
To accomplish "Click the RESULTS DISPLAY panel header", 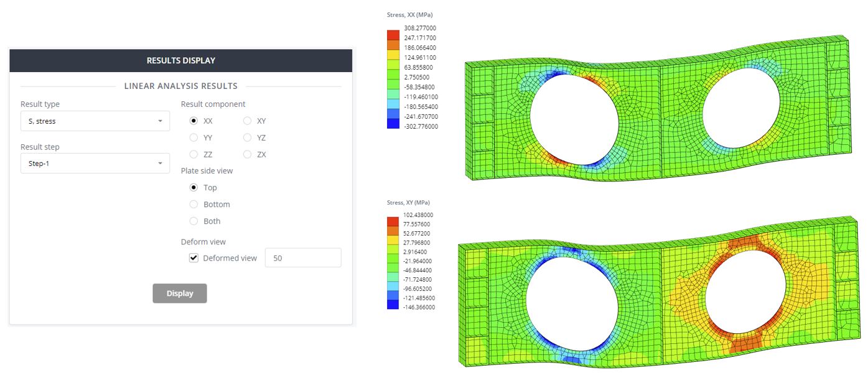I will click(181, 60).
